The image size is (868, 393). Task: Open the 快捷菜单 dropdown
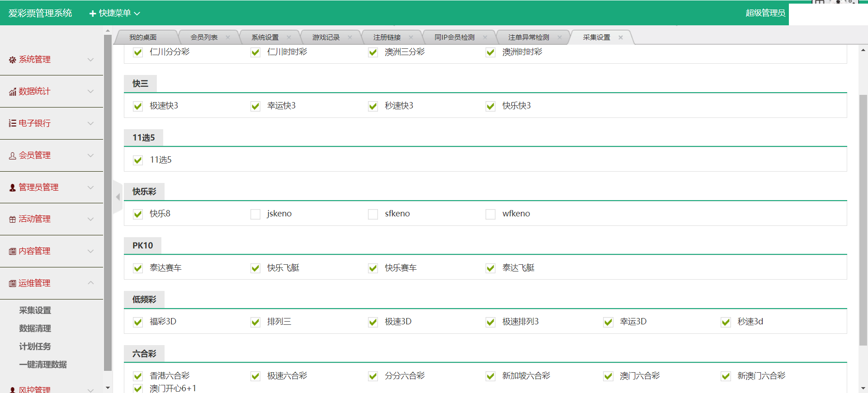pos(115,13)
